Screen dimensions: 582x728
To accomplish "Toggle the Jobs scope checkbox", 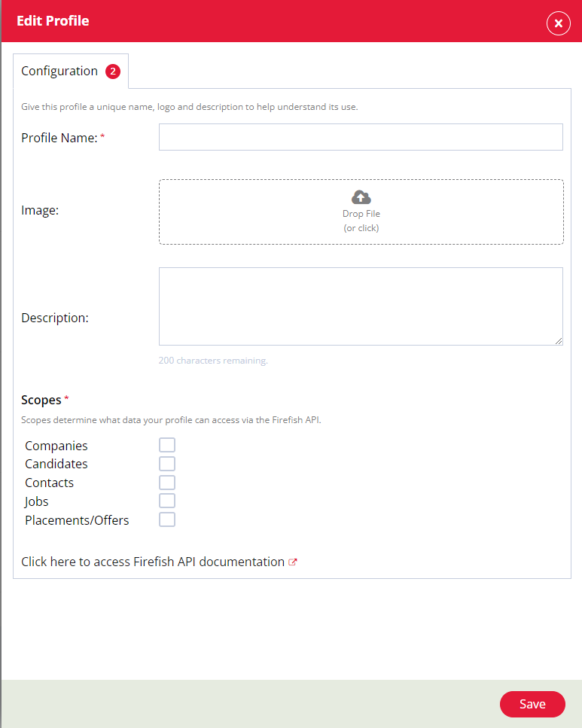I will (166, 501).
